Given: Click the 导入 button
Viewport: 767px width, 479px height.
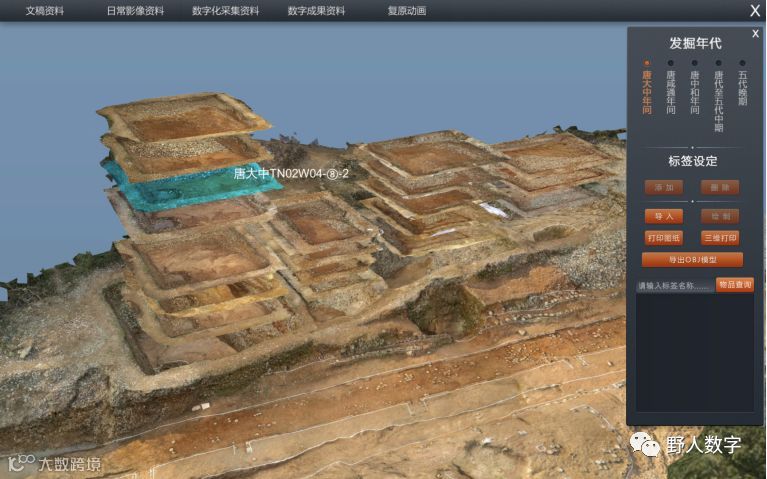Looking at the screenshot, I should click(x=664, y=216).
